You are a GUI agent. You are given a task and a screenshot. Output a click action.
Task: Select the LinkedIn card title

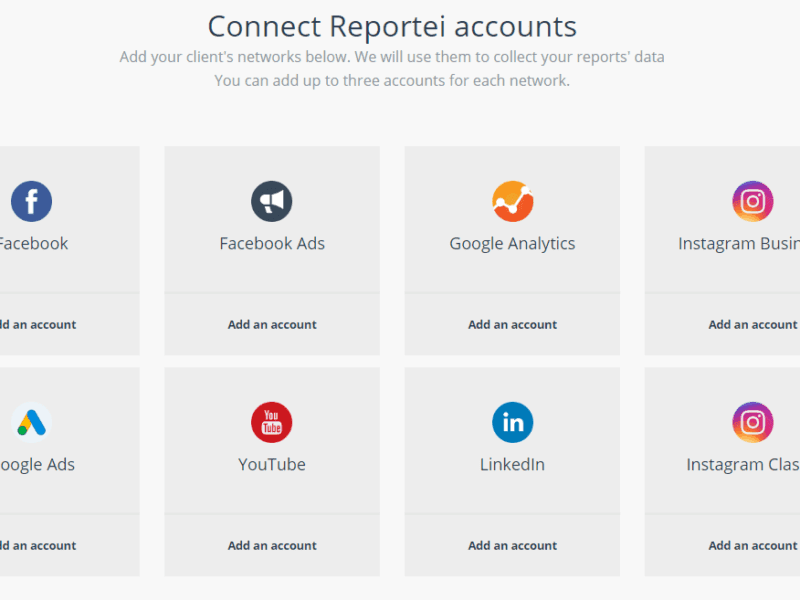(x=512, y=464)
